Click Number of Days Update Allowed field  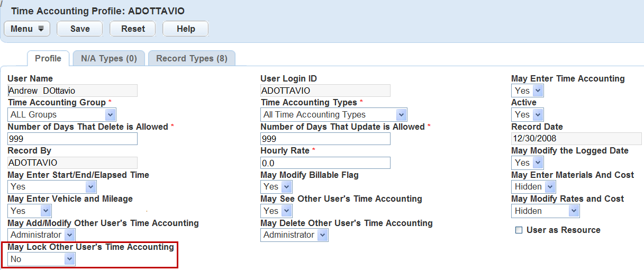(x=325, y=139)
